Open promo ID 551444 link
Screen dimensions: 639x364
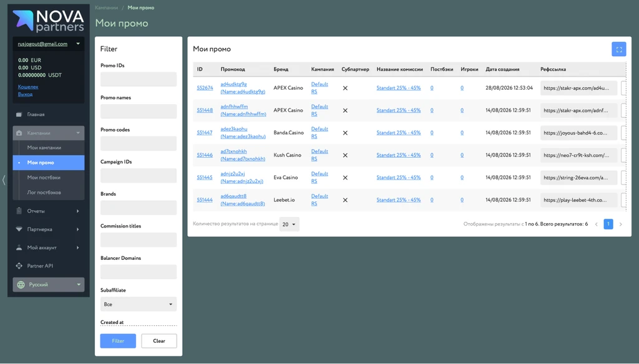[x=205, y=200]
